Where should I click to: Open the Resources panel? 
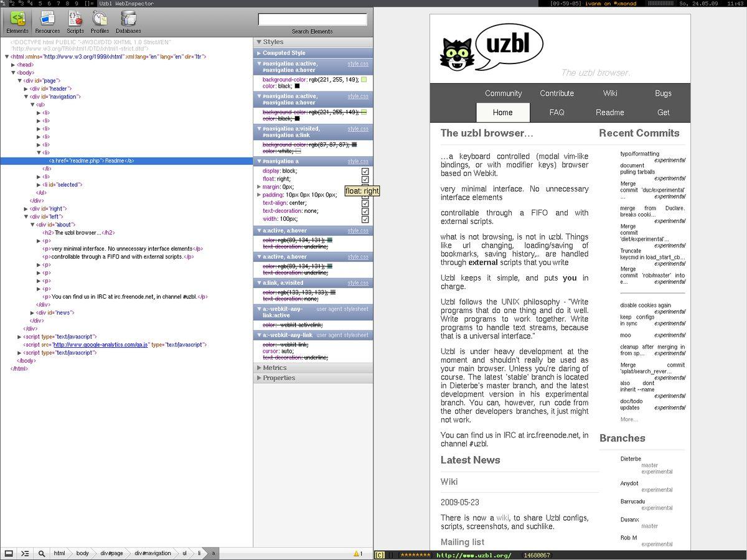click(47, 22)
